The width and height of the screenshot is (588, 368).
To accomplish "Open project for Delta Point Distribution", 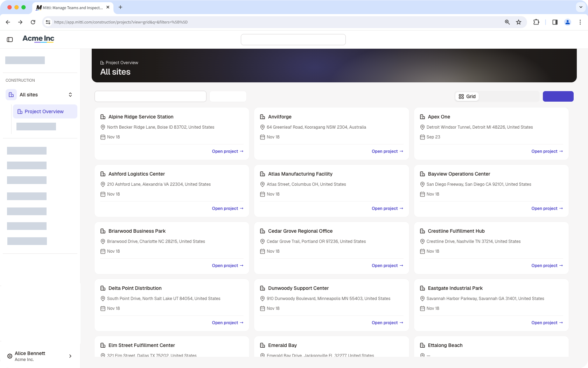I will pos(227,323).
